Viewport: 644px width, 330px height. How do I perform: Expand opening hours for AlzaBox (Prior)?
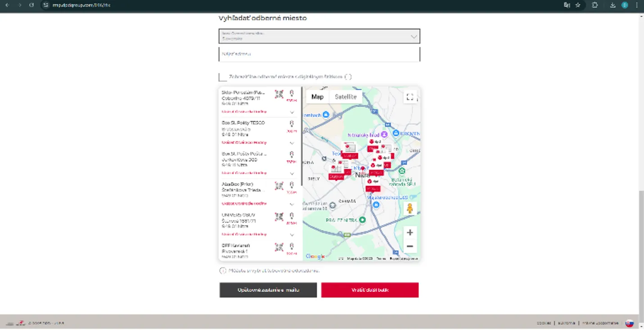(x=292, y=204)
